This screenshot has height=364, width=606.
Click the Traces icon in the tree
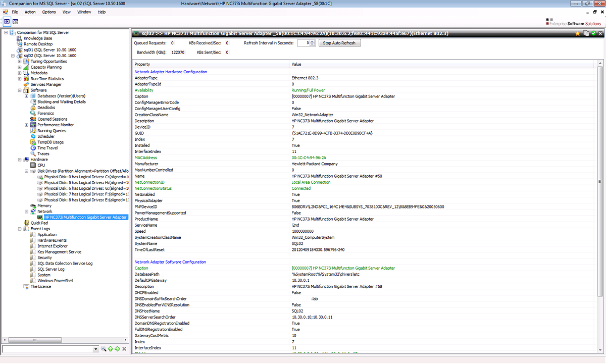(x=33, y=154)
